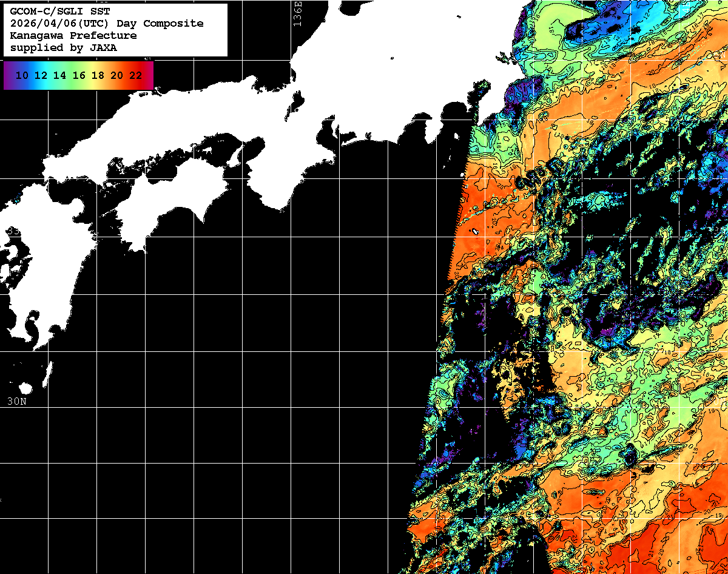Viewport: 728px width, 574px height.
Task: Click the 10 value on the temperature legend
Action: [x=22, y=75]
